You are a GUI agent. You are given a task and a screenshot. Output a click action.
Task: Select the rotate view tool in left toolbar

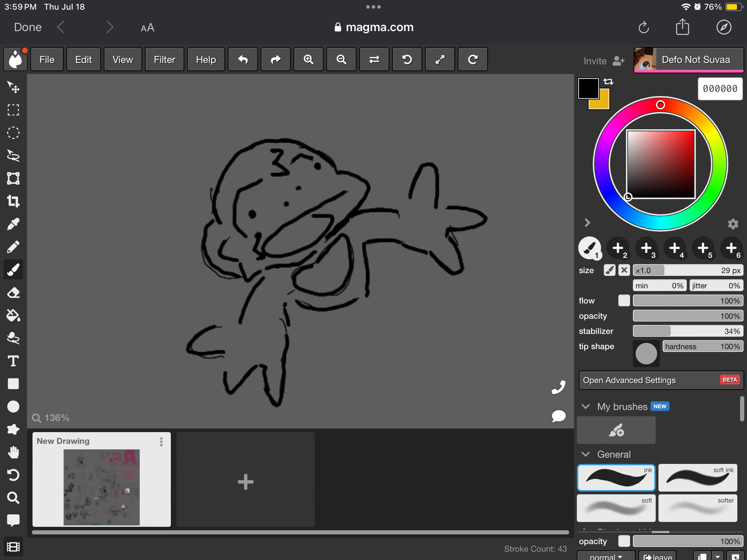[x=13, y=475]
